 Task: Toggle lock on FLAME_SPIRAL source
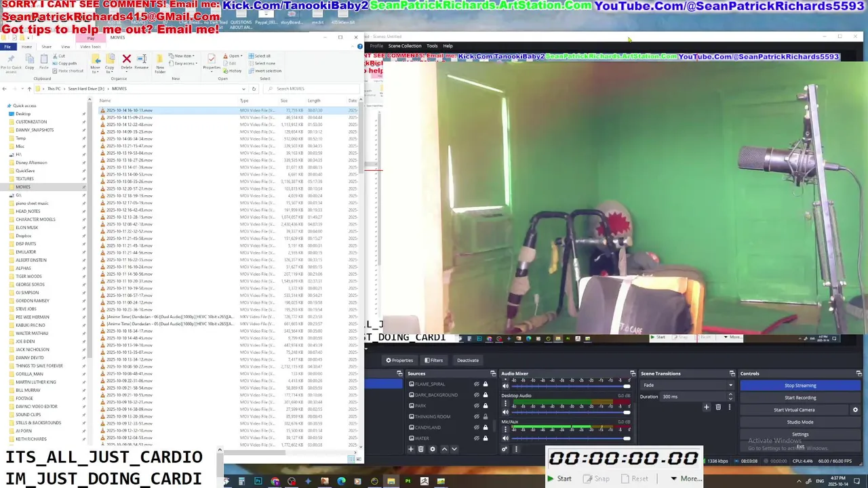pos(485,384)
